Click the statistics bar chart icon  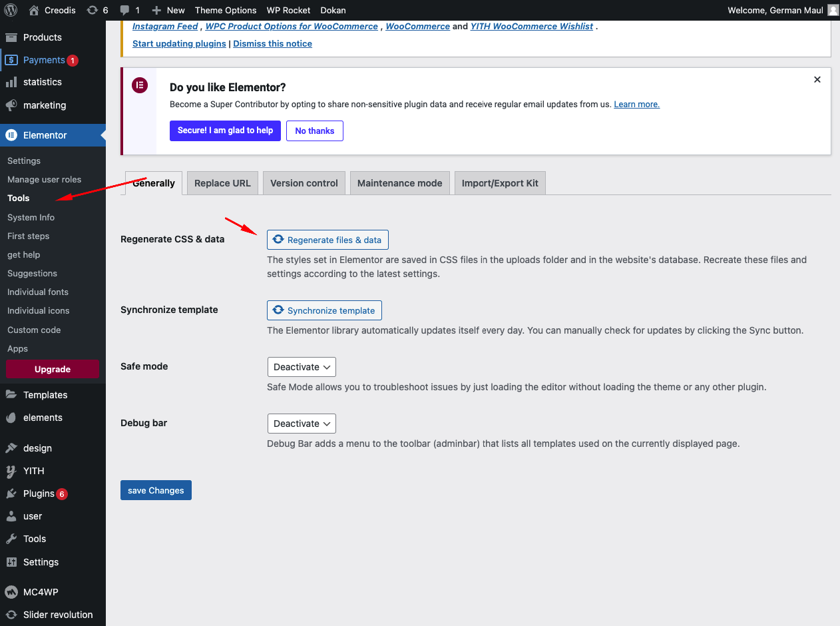11,82
